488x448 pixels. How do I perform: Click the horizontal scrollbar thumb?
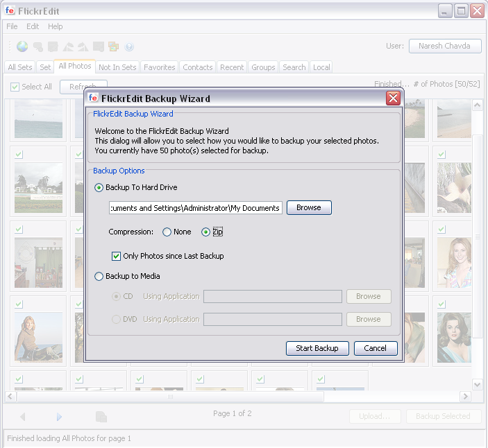coord(170,397)
